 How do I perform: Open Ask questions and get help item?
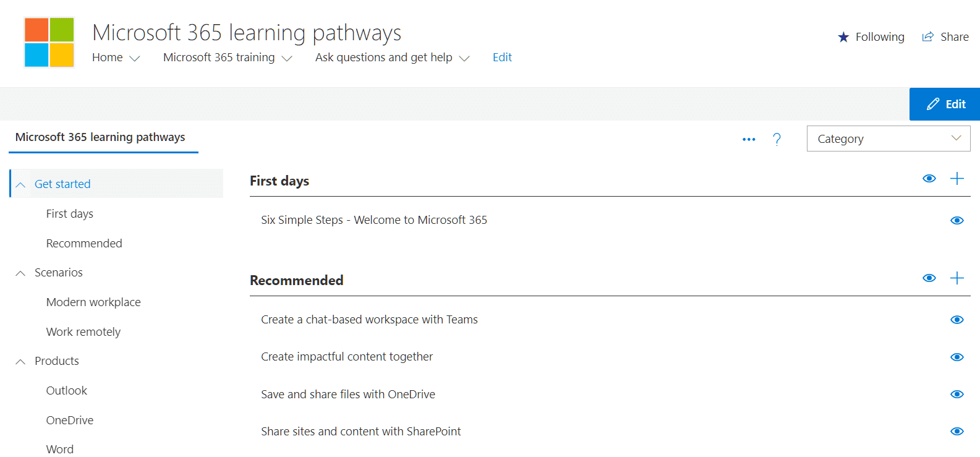(384, 58)
